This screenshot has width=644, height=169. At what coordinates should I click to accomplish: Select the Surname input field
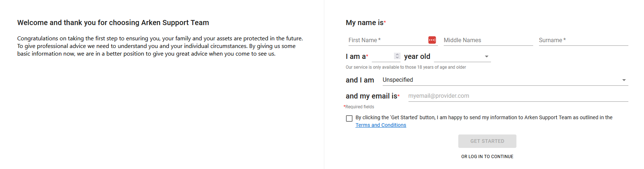point(583,40)
